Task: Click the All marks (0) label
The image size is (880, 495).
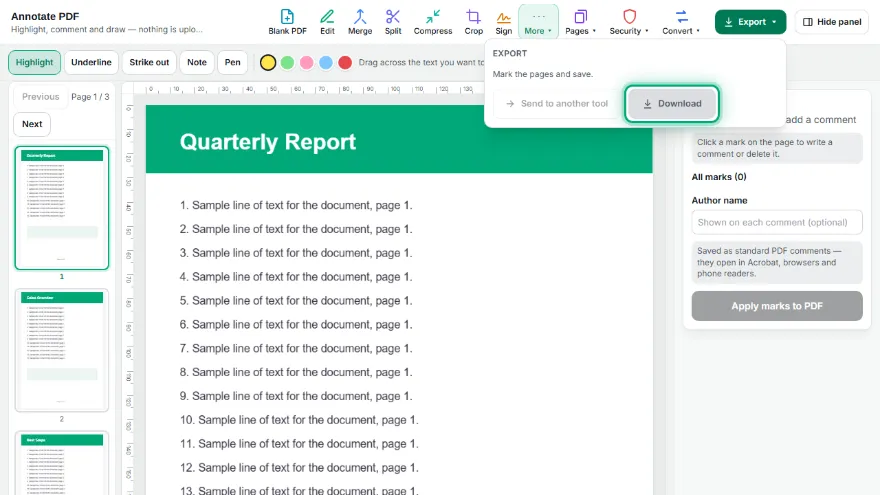Action: [x=719, y=177]
